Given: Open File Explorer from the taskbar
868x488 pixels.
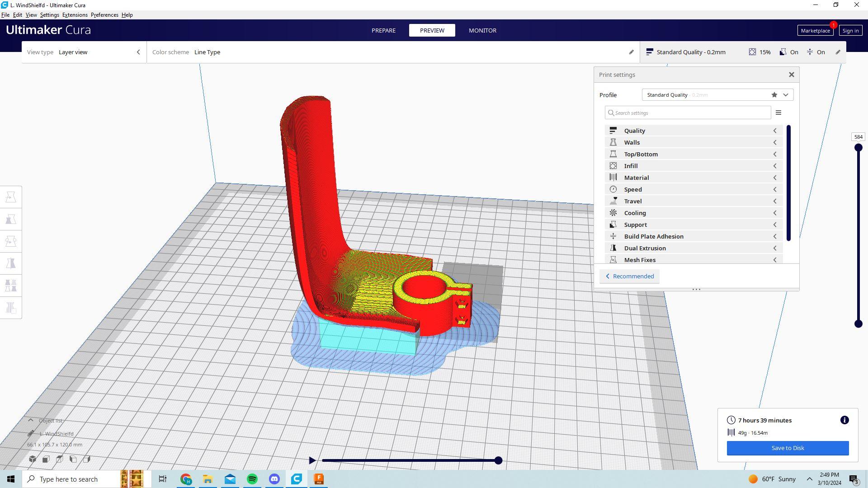Looking at the screenshot, I should click(208, 479).
